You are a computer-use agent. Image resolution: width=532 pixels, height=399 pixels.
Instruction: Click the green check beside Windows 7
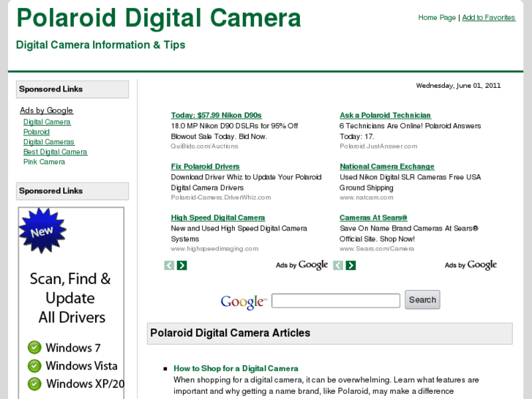click(x=34, y=347)
